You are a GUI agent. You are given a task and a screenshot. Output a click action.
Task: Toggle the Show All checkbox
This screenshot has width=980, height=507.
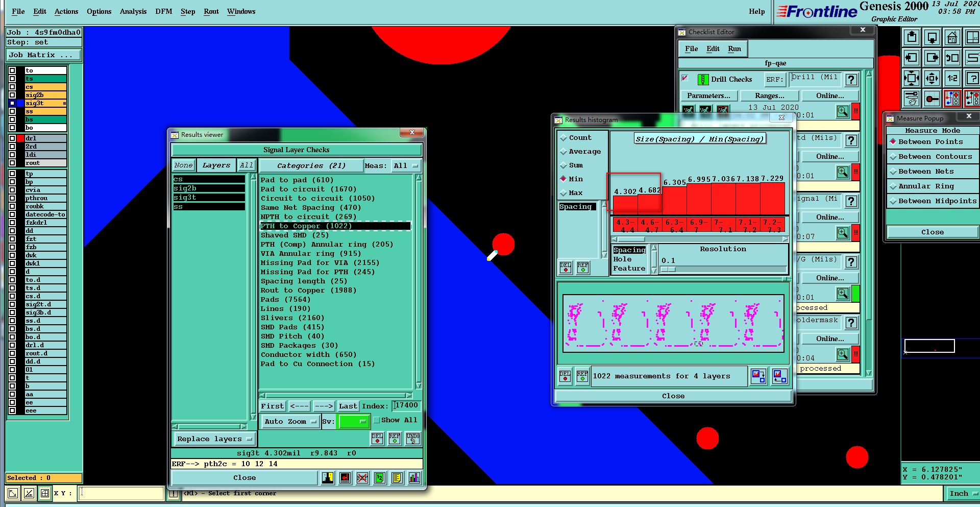pyautogui.click(x=377, y=420)
